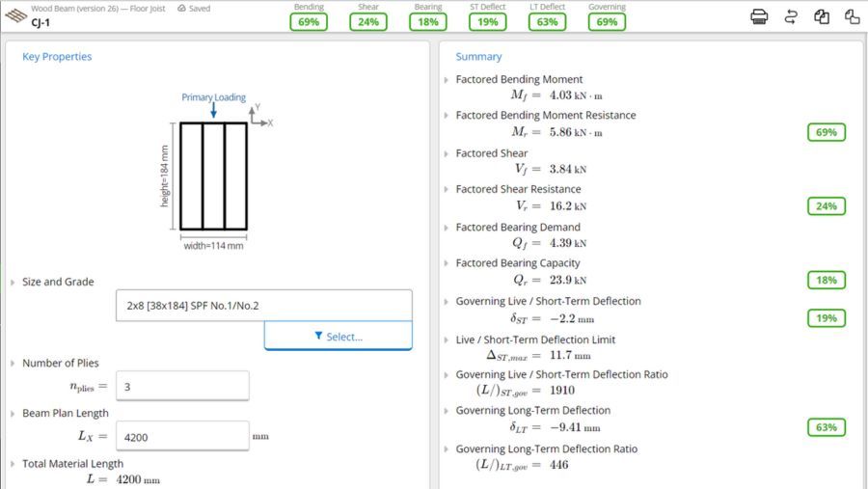Click the rightmost paste/export icon in header
868x489 pixels.
(x=852, y=16)
